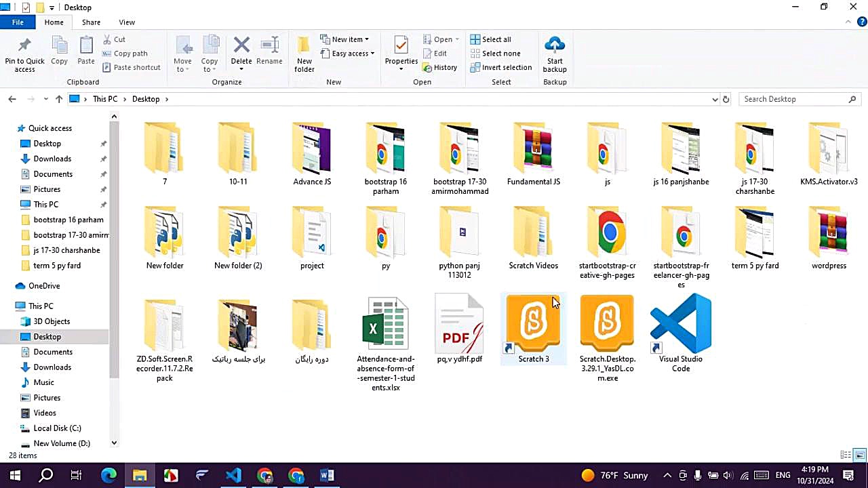Screen dimensions: 868x488
Task: Open Properties in the ribbon
Action: pos(401,53)
